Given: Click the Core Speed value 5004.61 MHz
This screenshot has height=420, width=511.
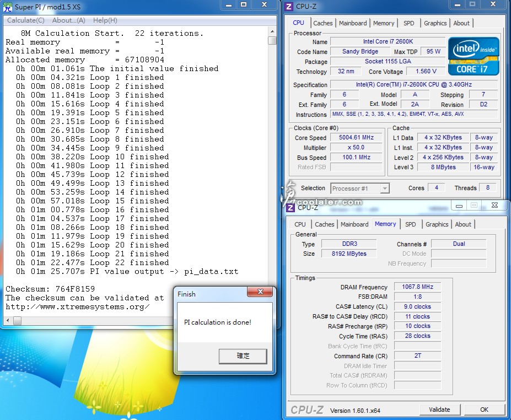Looking at the screenshot, I should pos(356,137).
